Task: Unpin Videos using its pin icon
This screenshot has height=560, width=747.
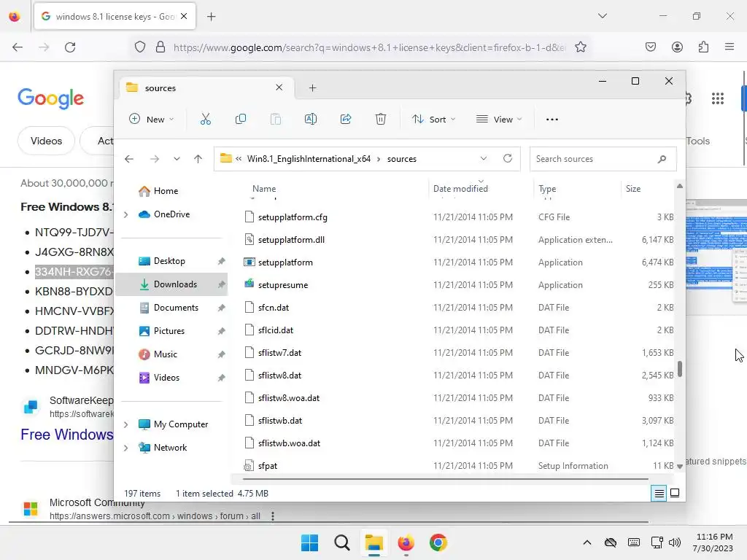Action: (221, 378)
